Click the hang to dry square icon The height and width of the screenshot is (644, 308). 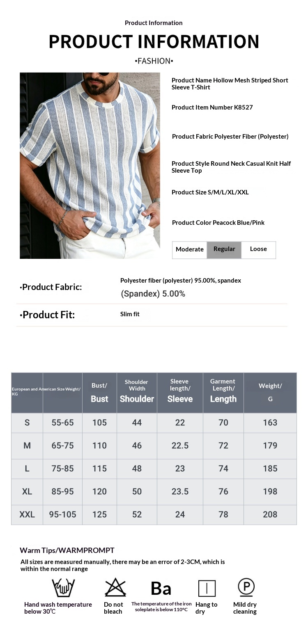coord(207,588)
